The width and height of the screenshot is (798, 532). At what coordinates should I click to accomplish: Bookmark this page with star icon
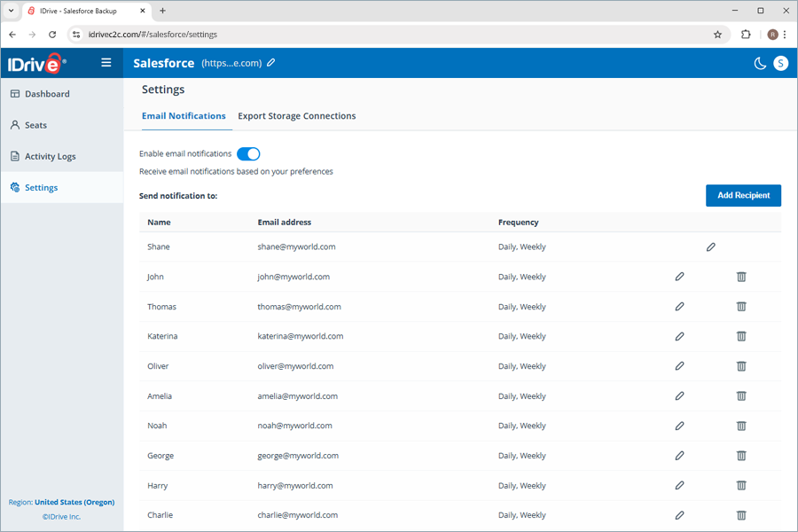717,35
